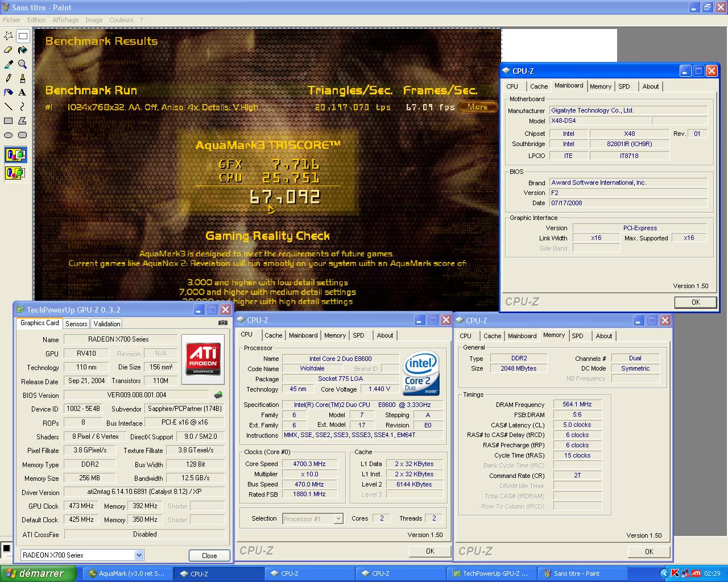Viewport: 728px width, 582px height.
Task: Click CAS# Latency value 5.0 clocks
Action: click(577, 425)
